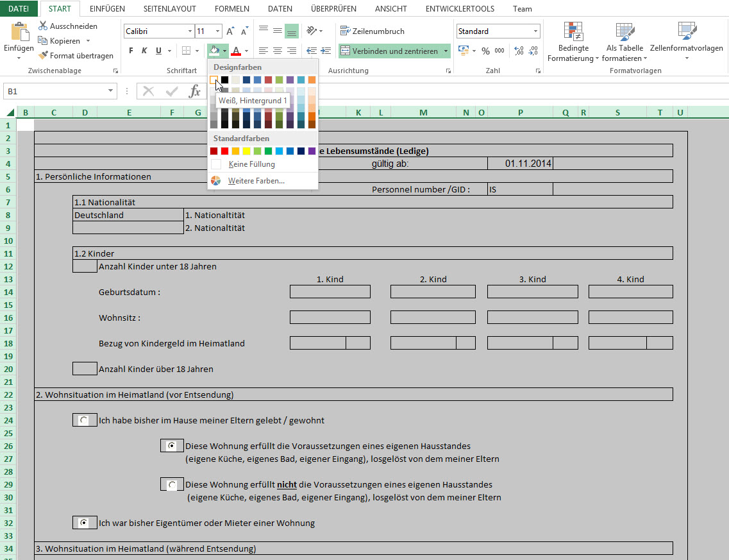Align text to bottom of cell
Screen dimensions: 729x560
pyautogui.click(x=292, y=31)
